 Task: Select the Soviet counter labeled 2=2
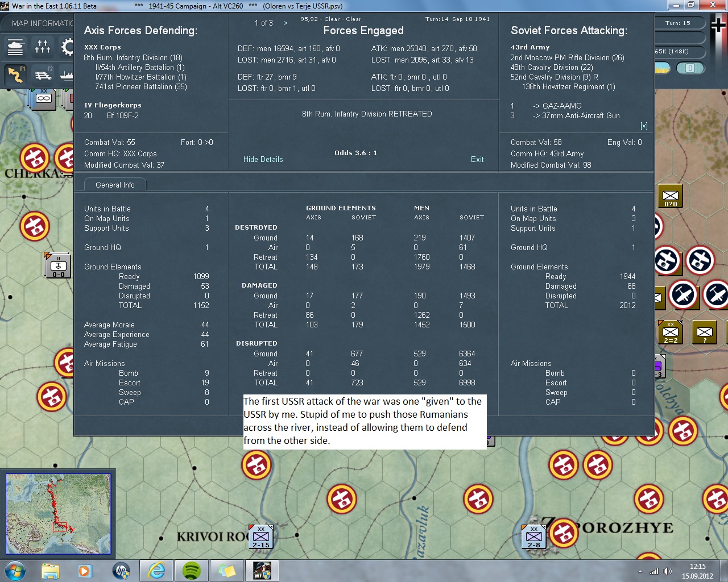671,332
